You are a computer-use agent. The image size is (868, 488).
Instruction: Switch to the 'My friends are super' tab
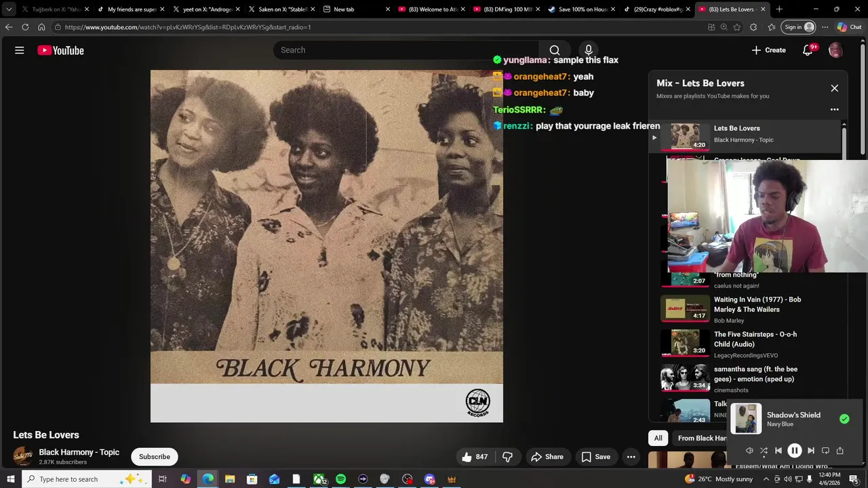click(x=132, y=9)
